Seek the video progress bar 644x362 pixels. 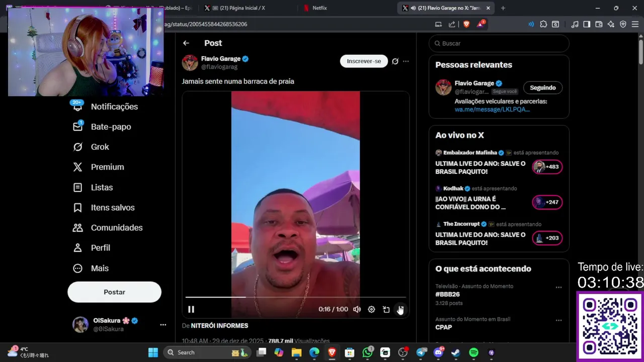[x=295, y=297]
